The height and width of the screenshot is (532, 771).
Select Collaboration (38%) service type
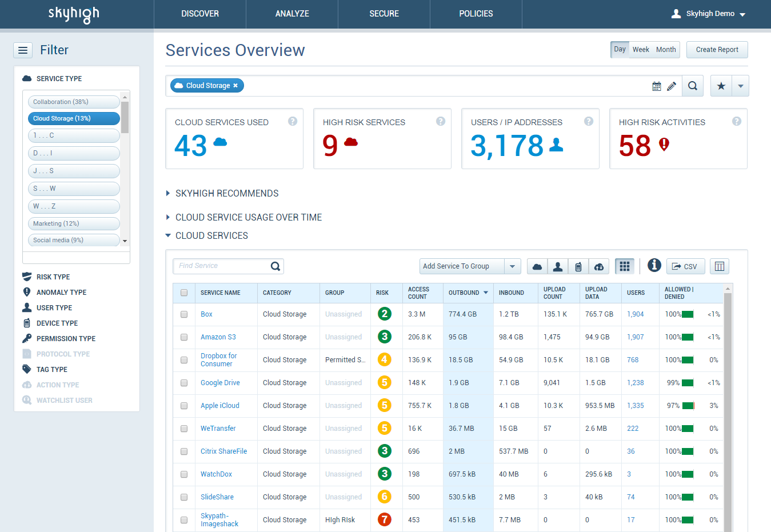point(74,102)
